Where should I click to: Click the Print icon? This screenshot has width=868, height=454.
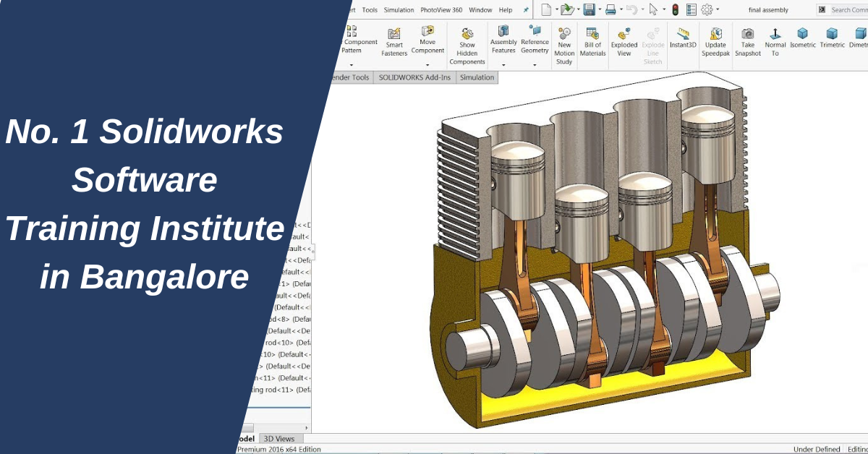pos(610,9)
